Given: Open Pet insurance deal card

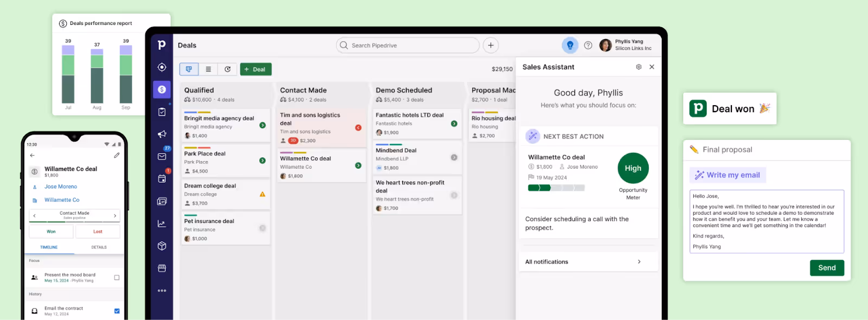Looking at the screenshot, I should [225, 229].
